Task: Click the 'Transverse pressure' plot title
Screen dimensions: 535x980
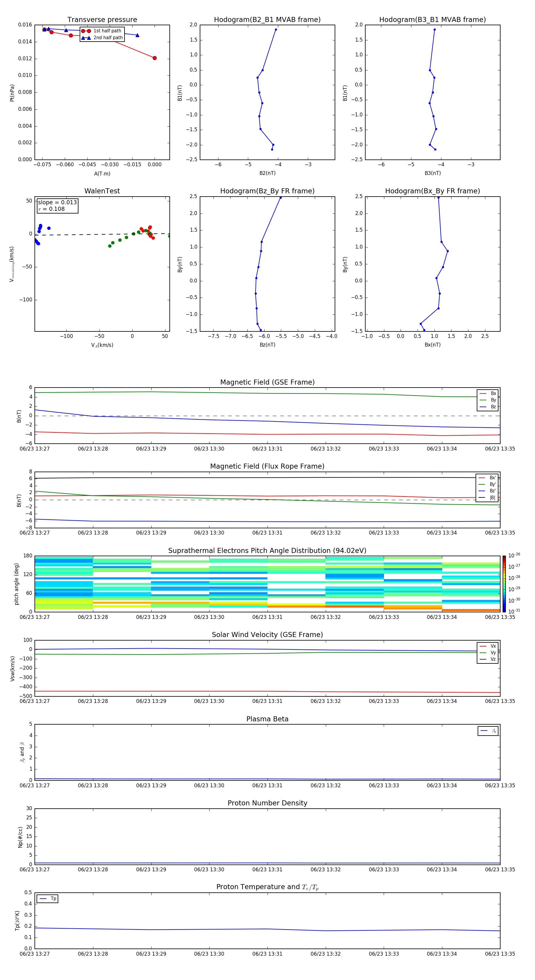Action: 102,20
